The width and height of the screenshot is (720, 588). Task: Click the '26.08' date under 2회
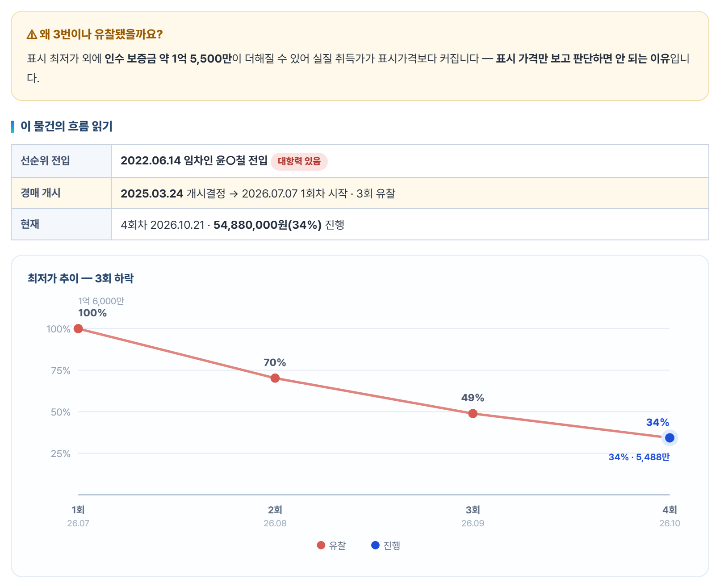275,523
